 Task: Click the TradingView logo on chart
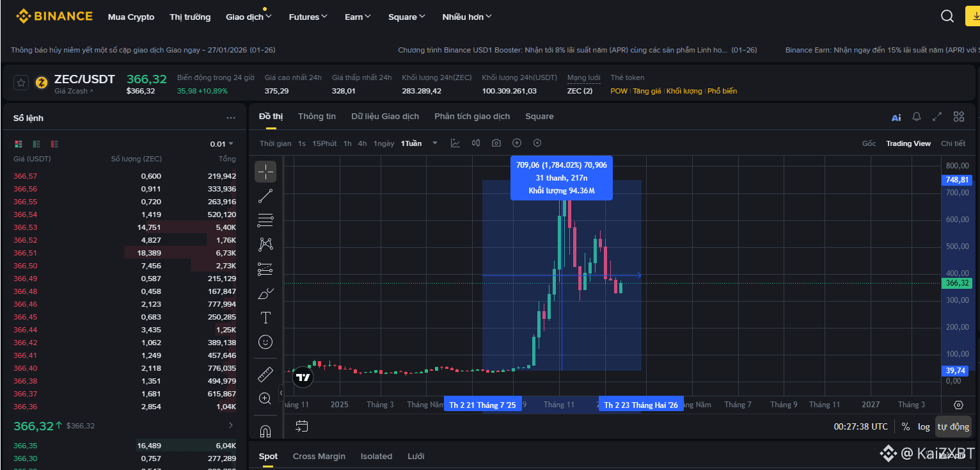tap(303, 377)
